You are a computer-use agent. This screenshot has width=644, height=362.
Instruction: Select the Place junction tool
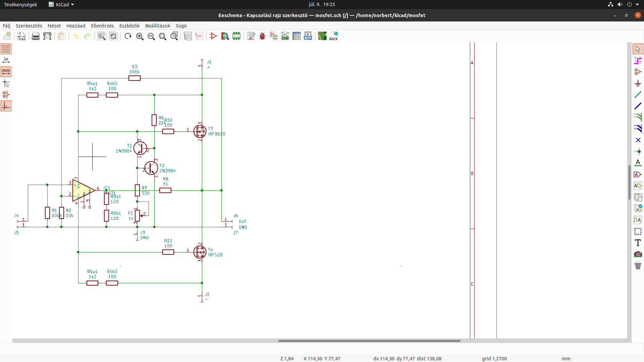[x=638, y=152]
